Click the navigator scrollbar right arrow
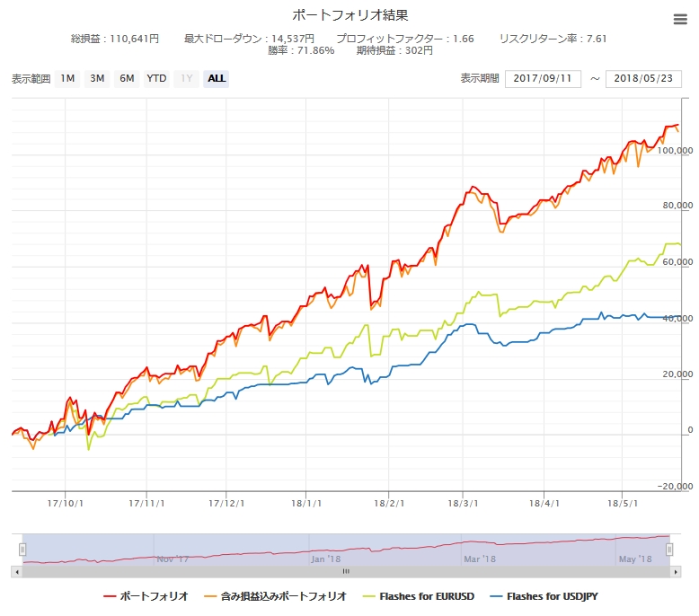 676,572
